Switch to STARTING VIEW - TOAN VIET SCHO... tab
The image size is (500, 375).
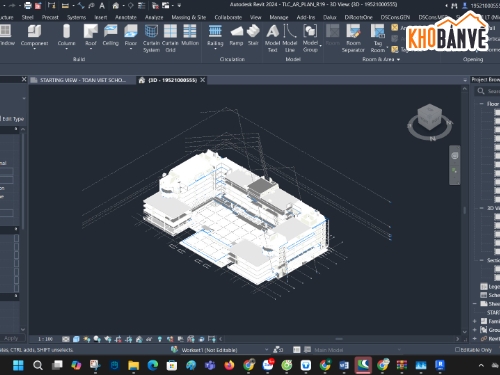tap(82, 80)
